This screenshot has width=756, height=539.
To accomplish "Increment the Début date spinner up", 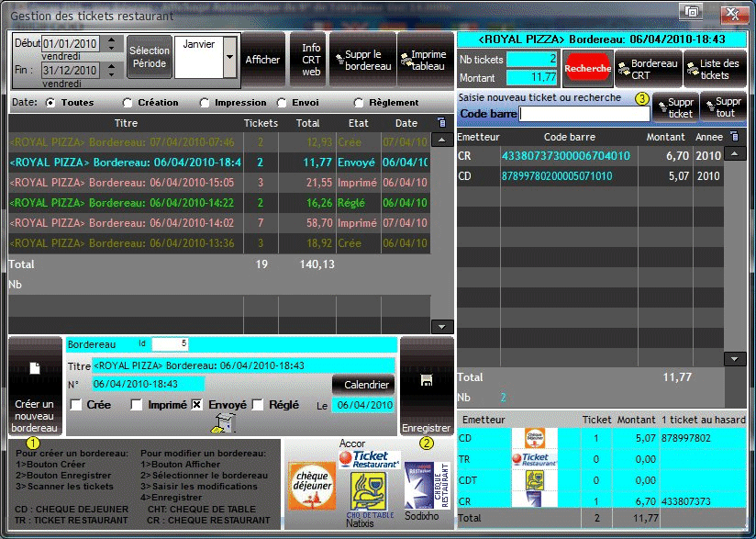I will [x=112, y=39].
